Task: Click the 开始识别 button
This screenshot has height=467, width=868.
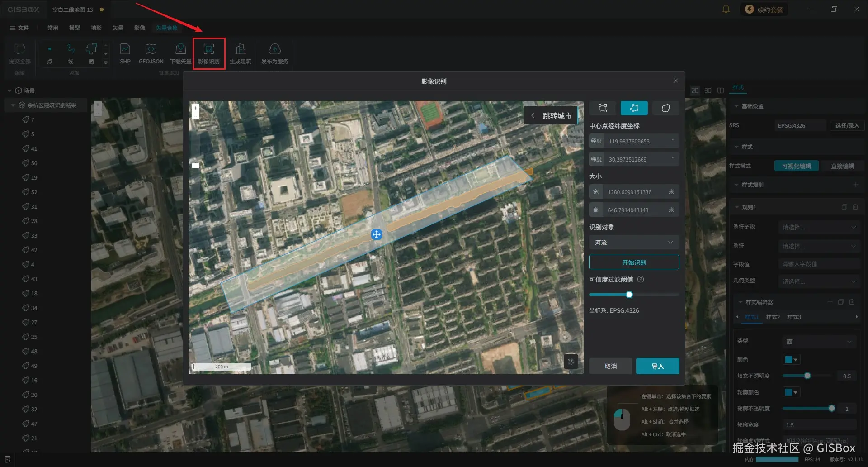Action: pos(634,262)
